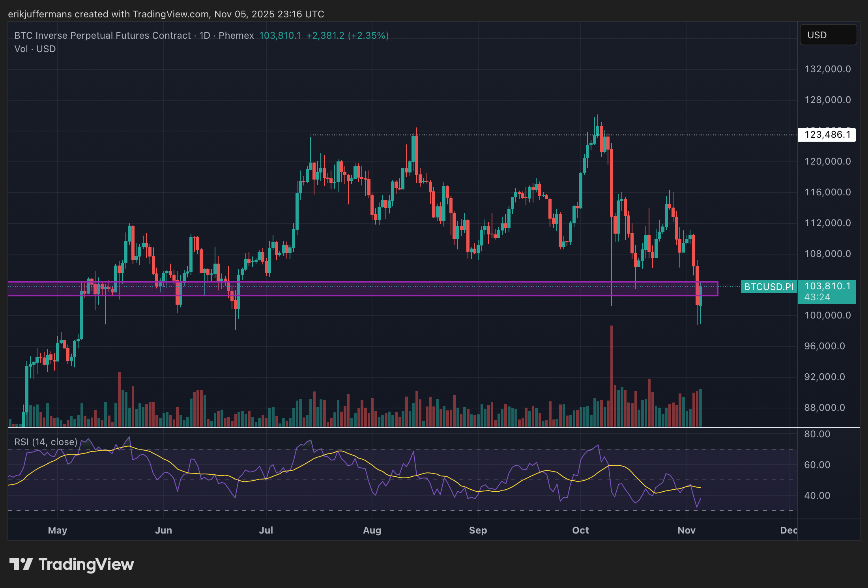Click the tallest red volume bar
Screen dimensions: 868x588
pyautogui.click(x=612, y=375)
